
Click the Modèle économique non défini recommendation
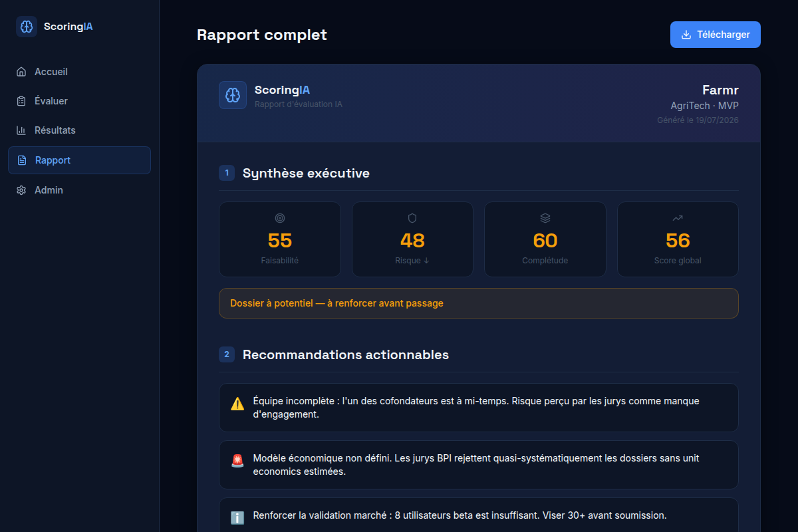tap(479, 465)
